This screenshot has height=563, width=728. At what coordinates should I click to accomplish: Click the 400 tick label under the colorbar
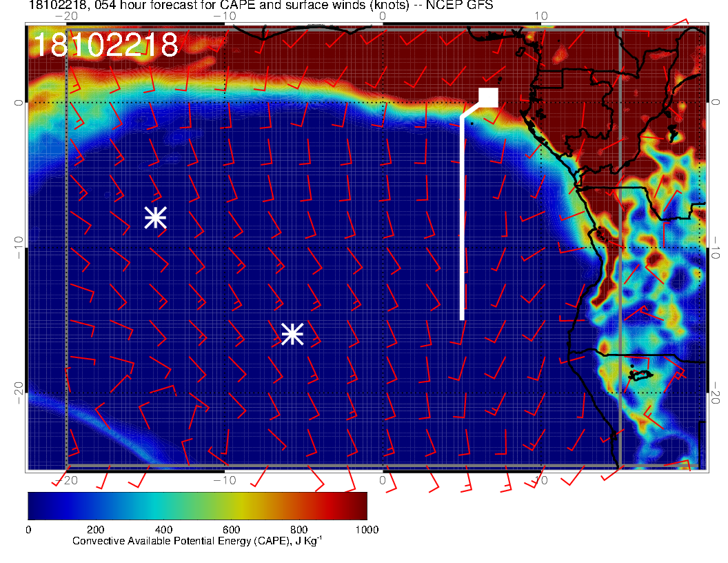pos(163,529)
